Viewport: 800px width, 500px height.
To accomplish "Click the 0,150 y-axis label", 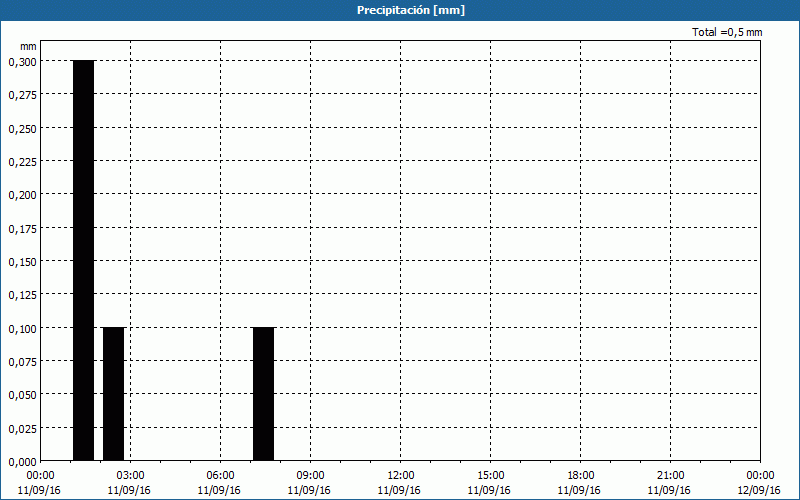I will coord(22,262).
